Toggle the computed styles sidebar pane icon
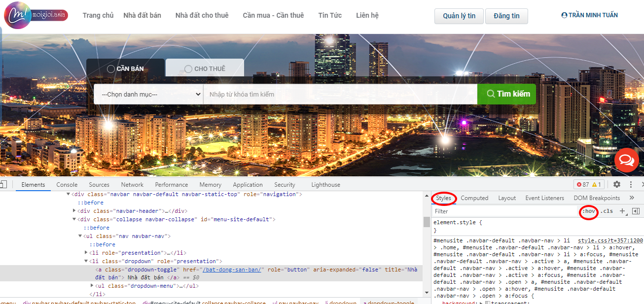644x304 pixels. click(x=636, y=211)
